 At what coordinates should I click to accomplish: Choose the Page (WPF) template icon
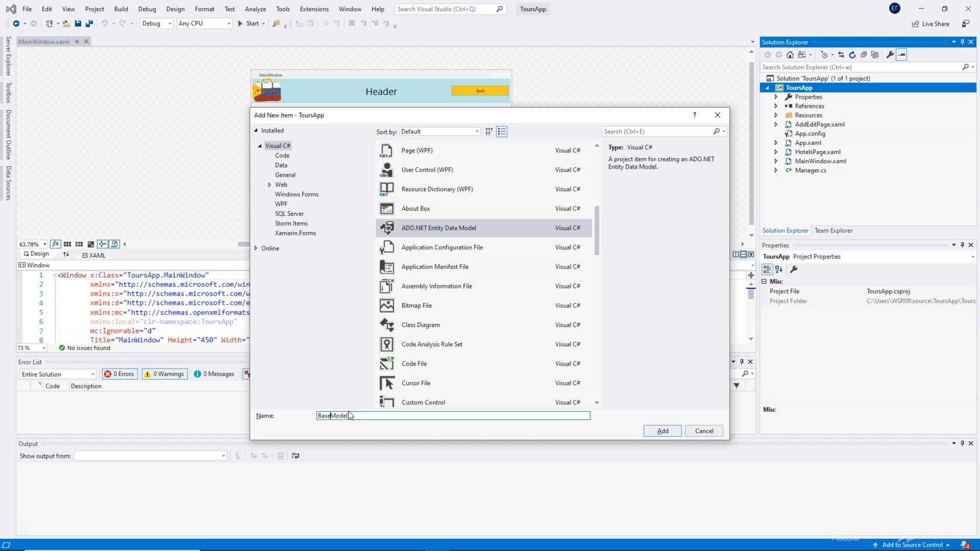[386, 150]
